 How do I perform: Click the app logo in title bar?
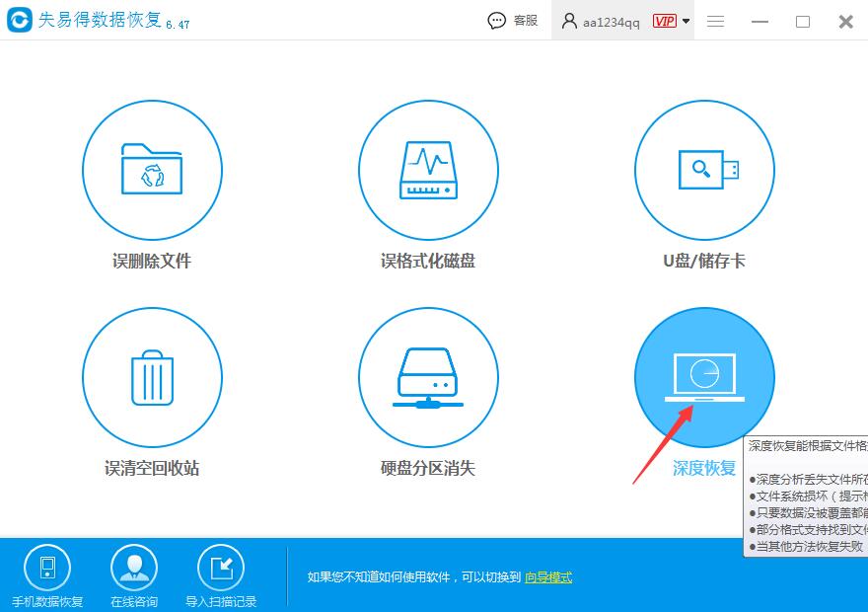click(x=20, y=20)
